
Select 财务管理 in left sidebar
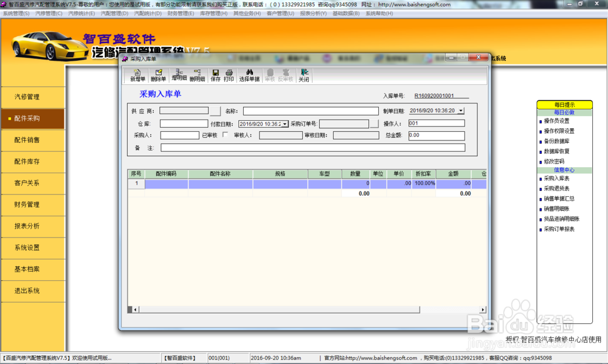pos(33,205)
